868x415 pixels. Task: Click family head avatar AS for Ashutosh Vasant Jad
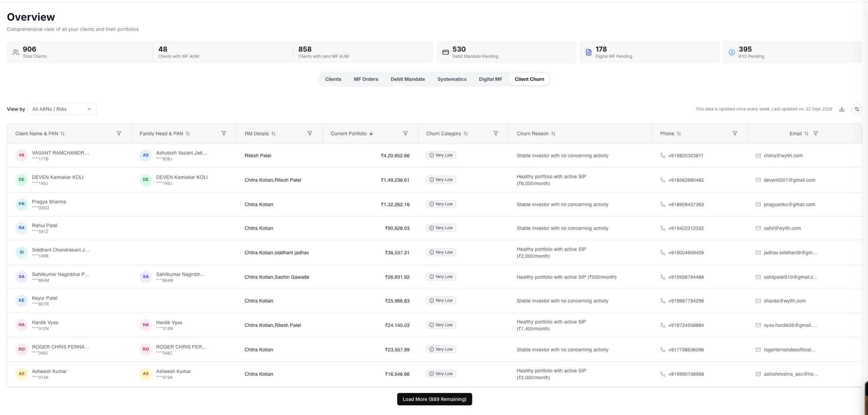pos(146,155)
